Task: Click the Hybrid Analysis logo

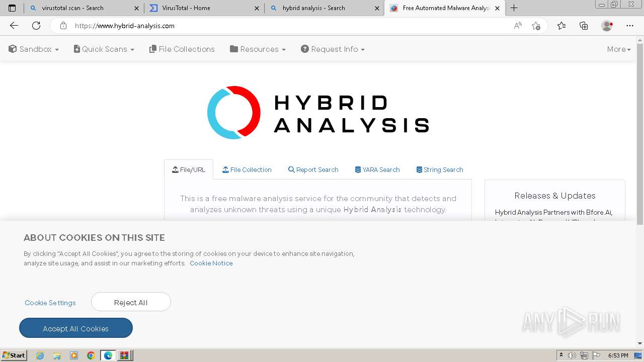Action: (318, 113)
